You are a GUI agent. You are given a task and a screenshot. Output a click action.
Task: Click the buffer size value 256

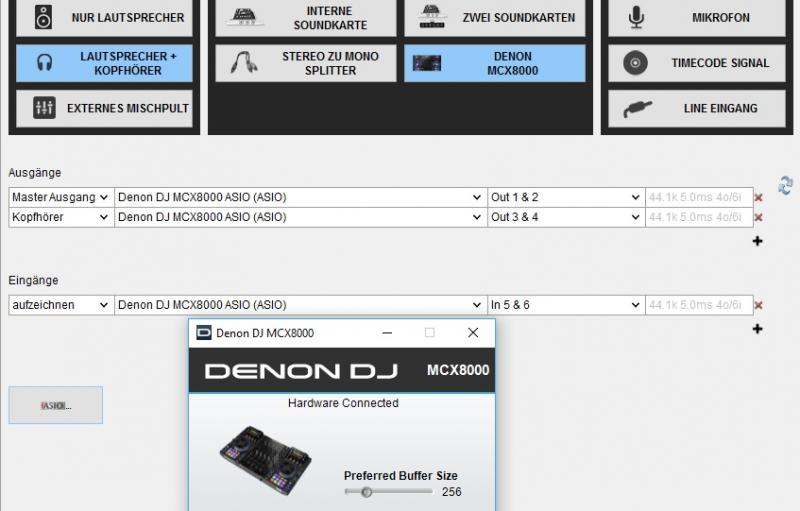pyautogui.click(x=452, y=492)
